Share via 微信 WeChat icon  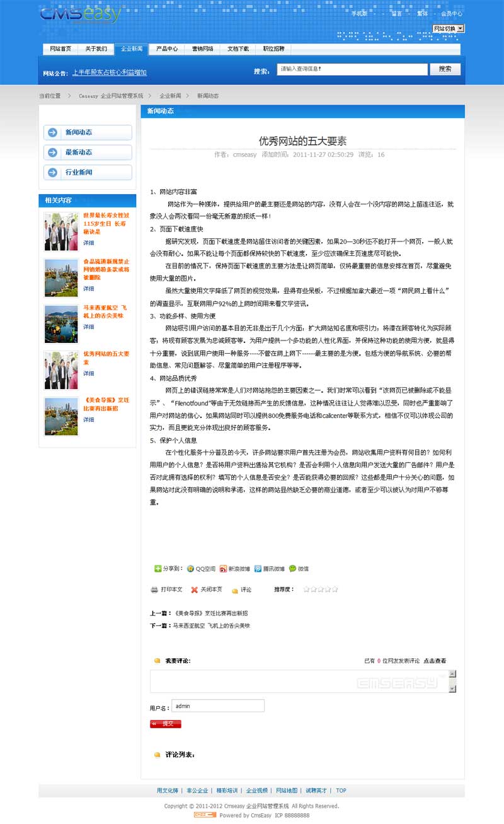click(292, 568)
